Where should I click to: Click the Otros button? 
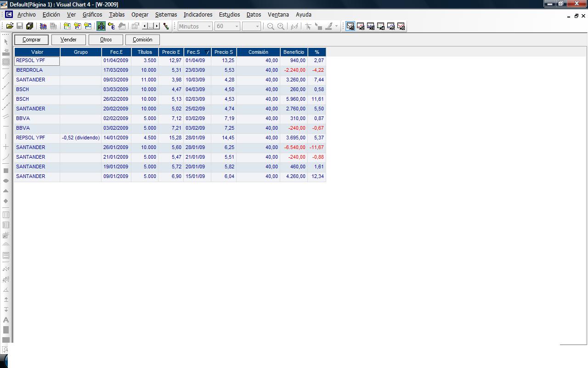click(106, 40)
